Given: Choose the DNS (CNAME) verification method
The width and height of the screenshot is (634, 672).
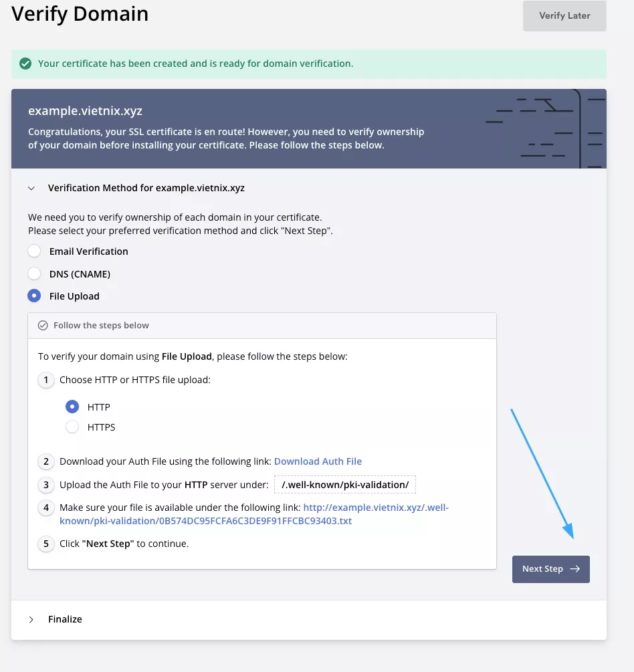Looking at the screenshot, I should point(34,273).
